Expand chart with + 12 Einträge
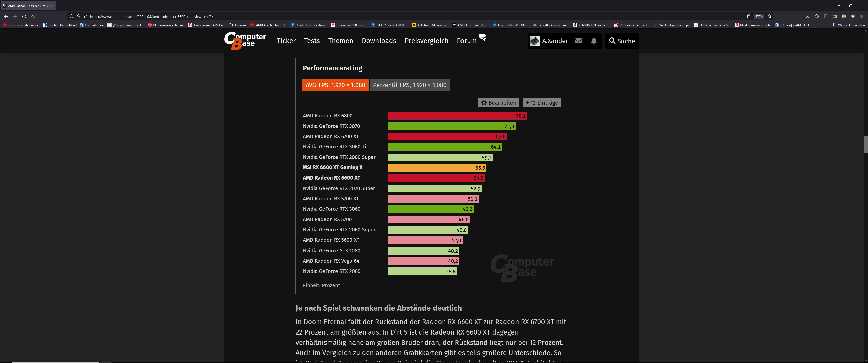This screenshot has width=868, height=363. pos(541,103)
